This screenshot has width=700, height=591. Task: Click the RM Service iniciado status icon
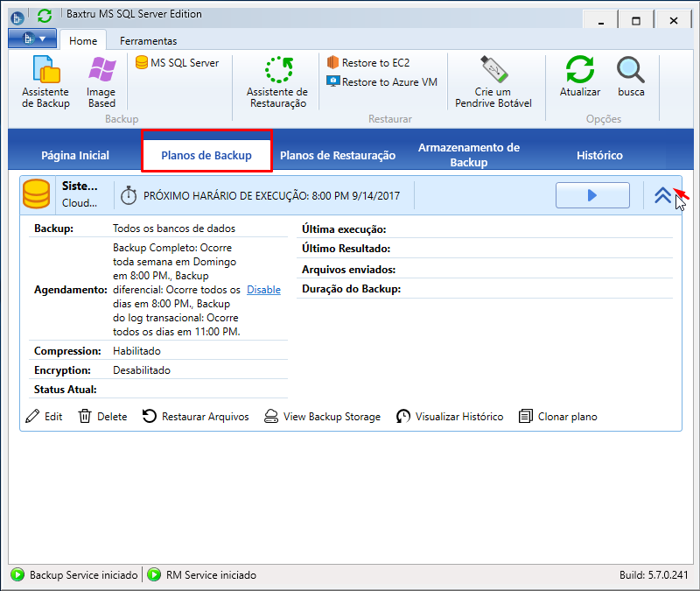coord(154,574)
